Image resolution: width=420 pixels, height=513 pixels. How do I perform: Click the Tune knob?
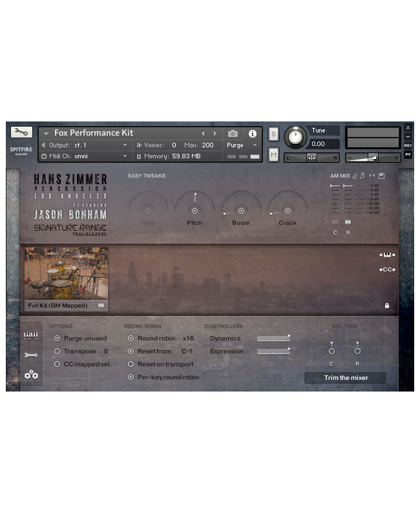tap(295, 137)
